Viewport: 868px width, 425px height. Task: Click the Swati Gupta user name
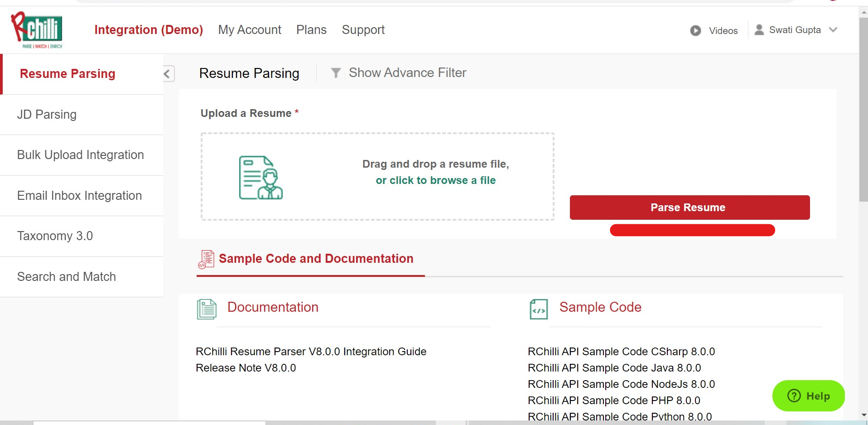coord(795,30)
